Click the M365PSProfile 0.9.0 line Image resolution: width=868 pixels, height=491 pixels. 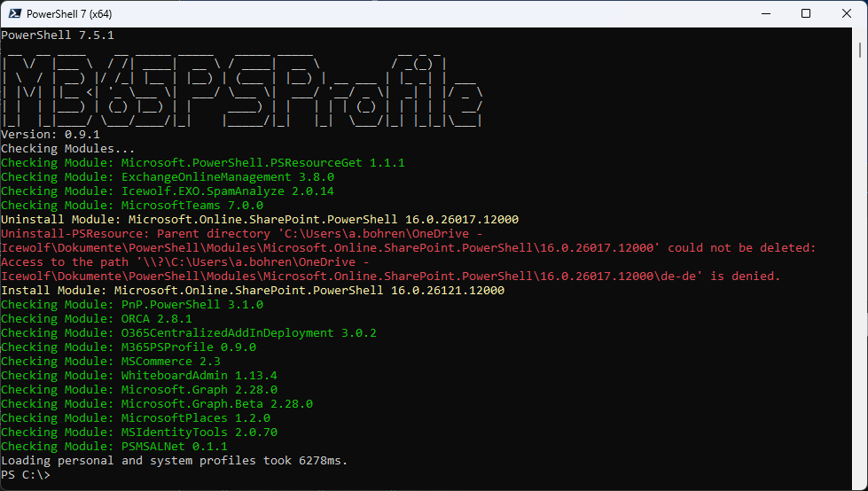(x=129, y=347)
